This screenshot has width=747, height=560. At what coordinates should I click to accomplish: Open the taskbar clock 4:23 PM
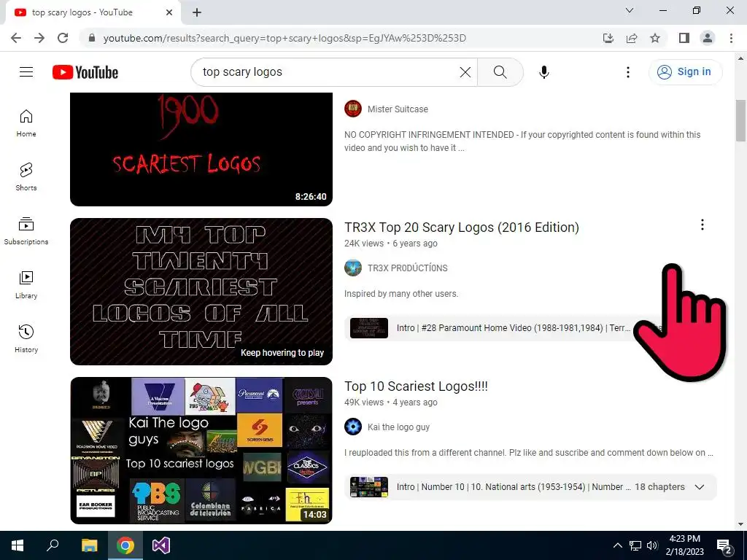[x=684, y=545]
